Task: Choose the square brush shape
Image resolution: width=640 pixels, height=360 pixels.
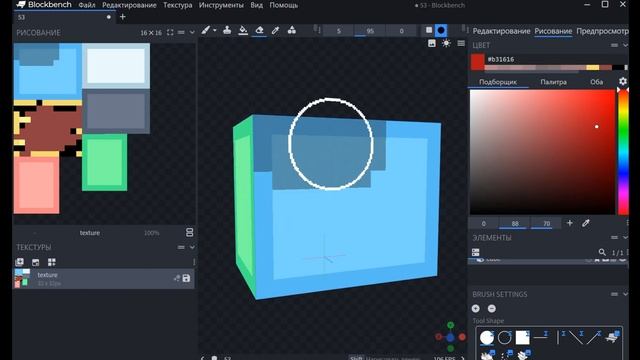Action: 429,30
